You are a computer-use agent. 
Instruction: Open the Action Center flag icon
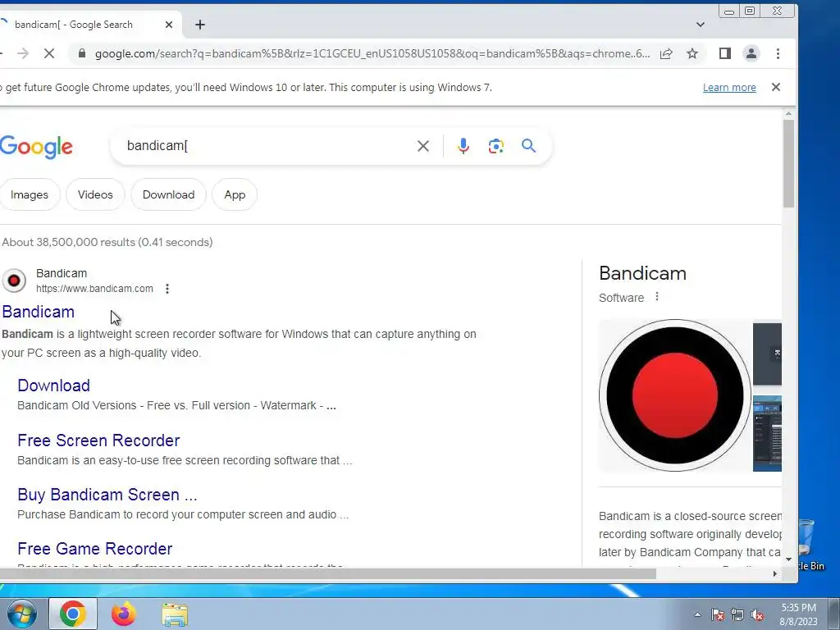(717, 615)
